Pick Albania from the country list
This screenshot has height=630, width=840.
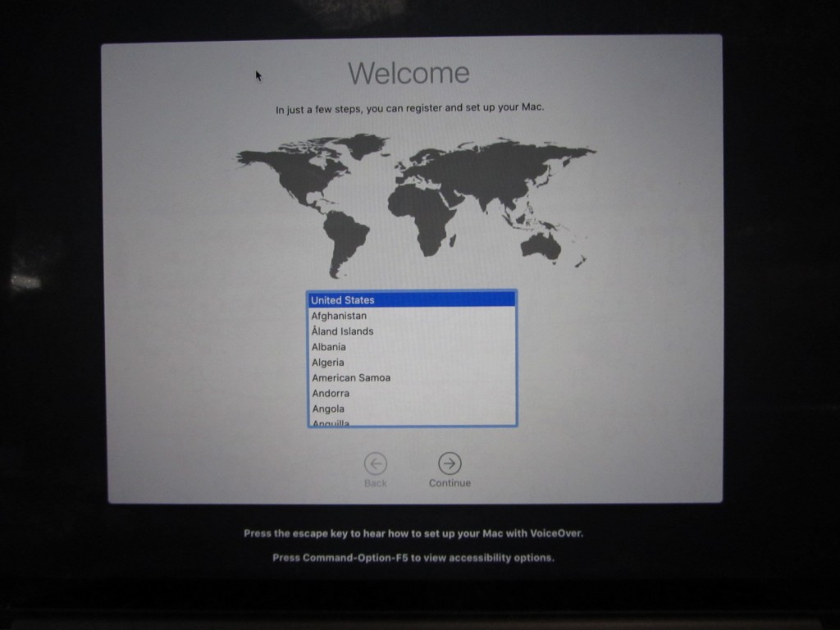pos(412,347)
